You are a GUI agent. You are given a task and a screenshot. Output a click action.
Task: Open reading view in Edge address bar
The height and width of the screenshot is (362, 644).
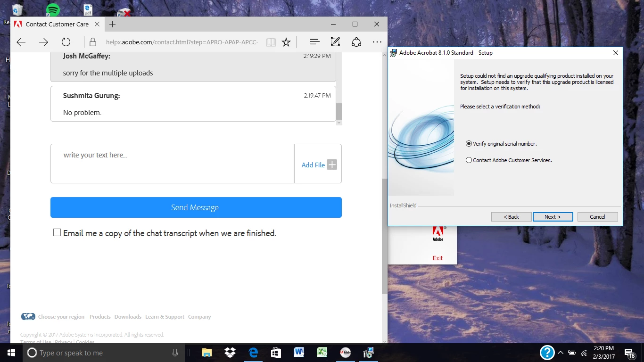[271, 42]
